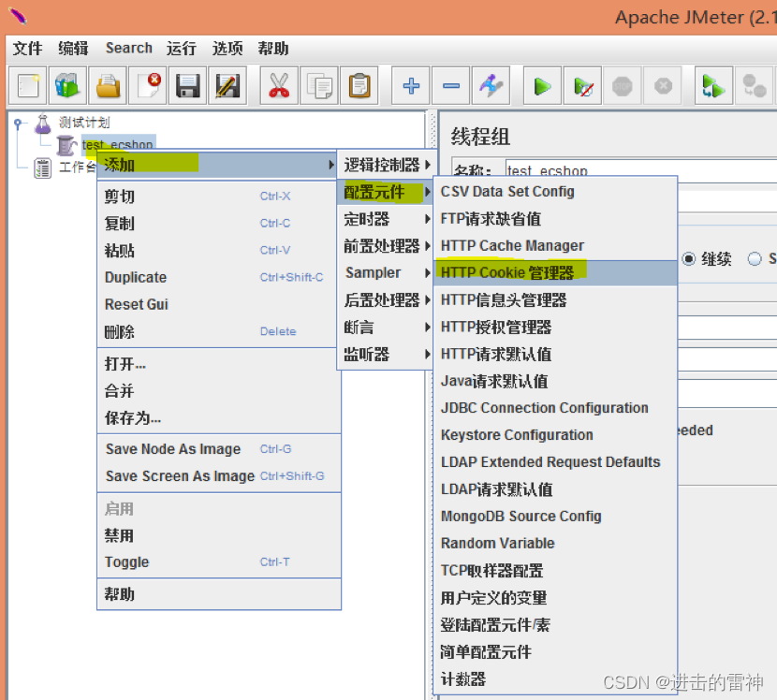
Task: Open the 文件 menu
Action: (28, 49)
